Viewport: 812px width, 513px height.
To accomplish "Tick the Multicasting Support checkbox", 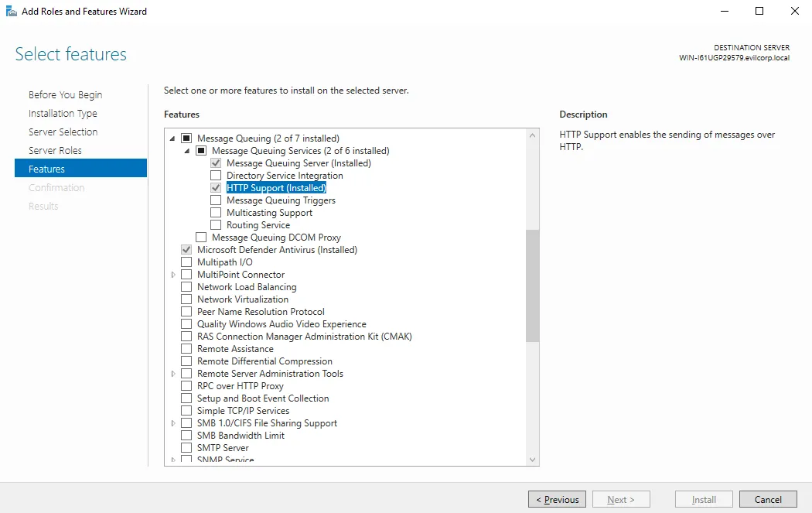I will (x=216, y=213).
